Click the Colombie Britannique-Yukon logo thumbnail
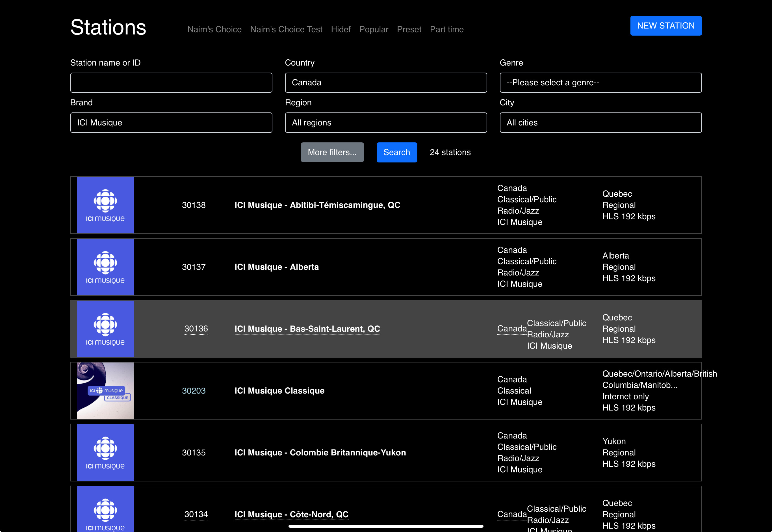Viewport: 772px width, 532px height. coord(105,453)
